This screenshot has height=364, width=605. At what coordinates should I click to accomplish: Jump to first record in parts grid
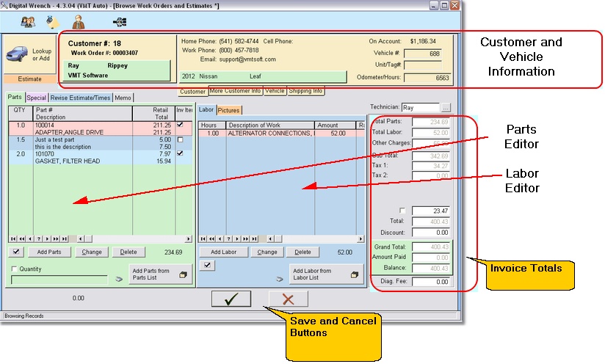click(13, 239)
